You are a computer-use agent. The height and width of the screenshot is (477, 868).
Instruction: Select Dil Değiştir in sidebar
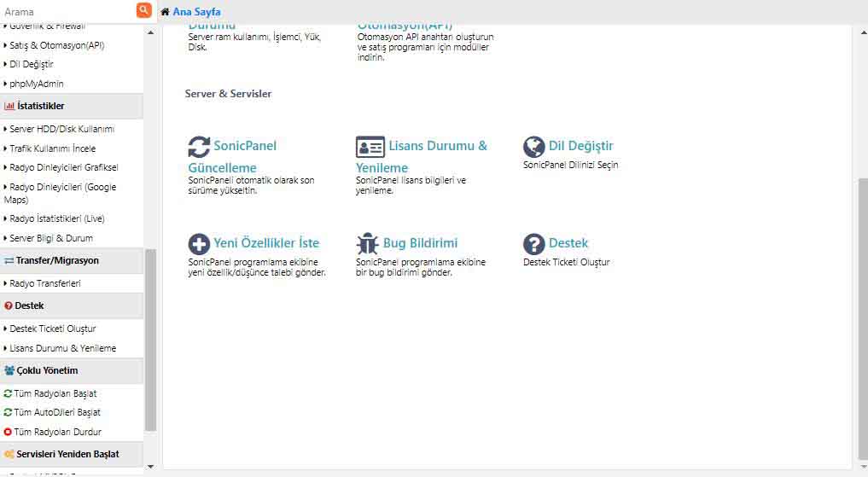[32, 64]
